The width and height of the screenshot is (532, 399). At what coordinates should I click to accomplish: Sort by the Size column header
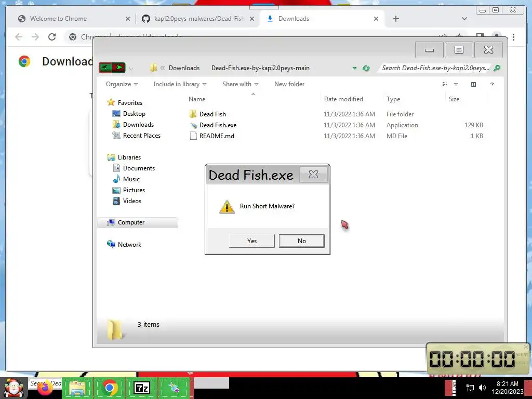(454, 99)
